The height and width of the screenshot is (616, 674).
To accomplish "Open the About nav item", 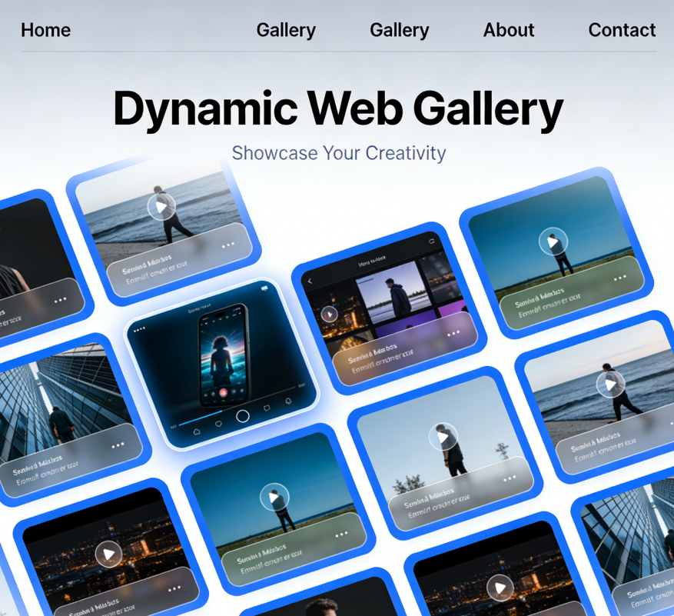I will 508,30.
